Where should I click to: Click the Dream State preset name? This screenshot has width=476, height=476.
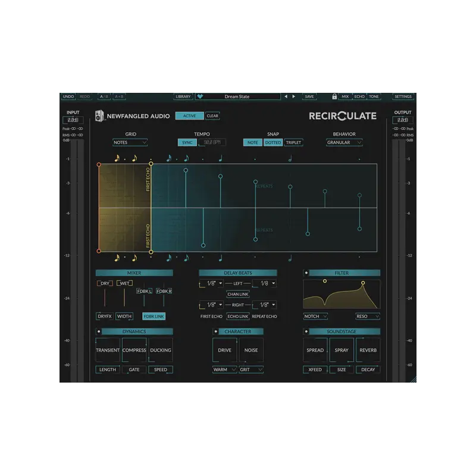(237, 96)
